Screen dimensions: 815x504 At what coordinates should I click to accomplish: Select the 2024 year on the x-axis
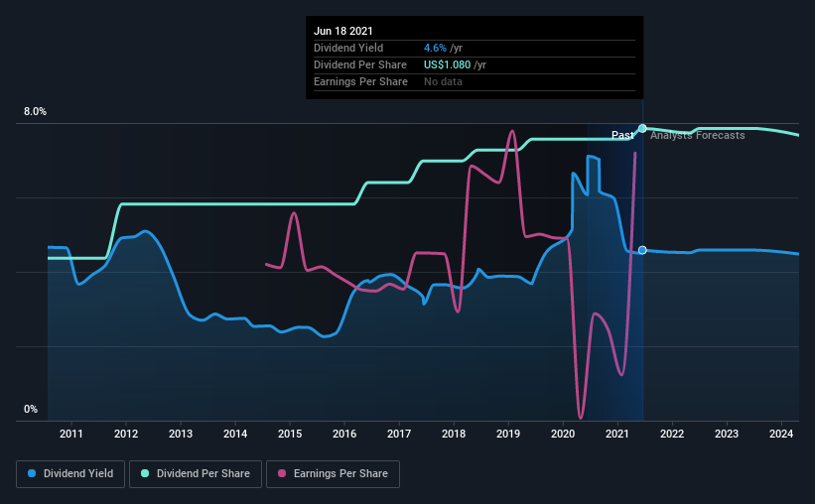pyautogui.click(x=781, y=434)
